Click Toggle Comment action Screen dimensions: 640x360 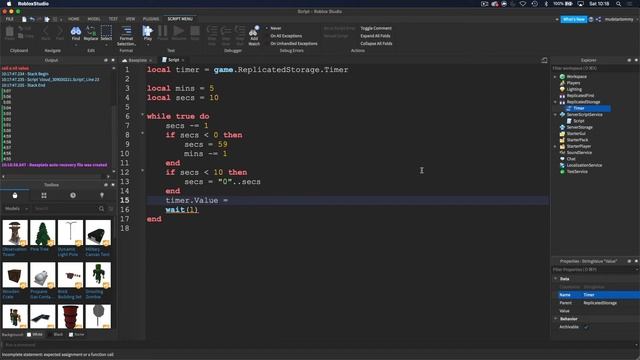point(376,28)
